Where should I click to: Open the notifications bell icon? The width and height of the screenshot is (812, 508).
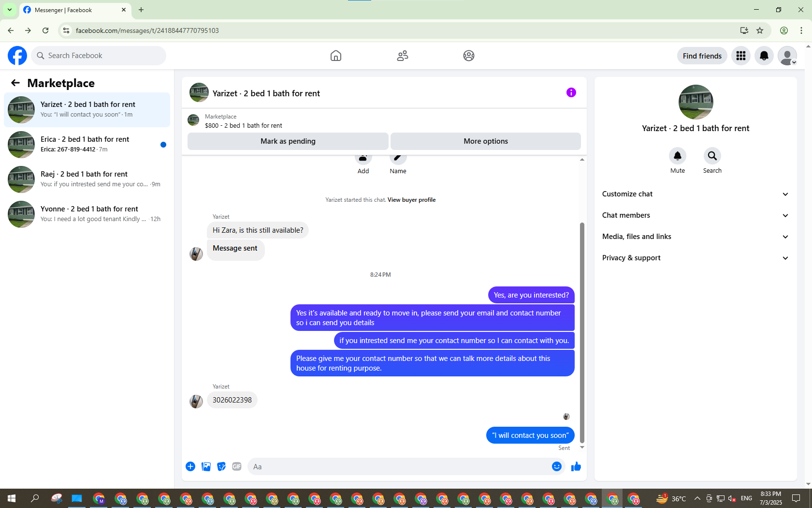pos(764,56)
